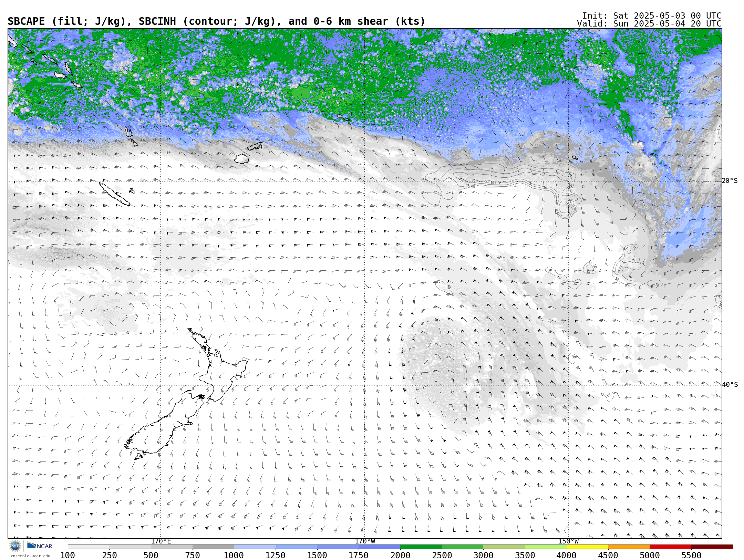Pick the red 5000–5500 colorbar swatch
Screen dimensions: 744x560
[670, 547]
